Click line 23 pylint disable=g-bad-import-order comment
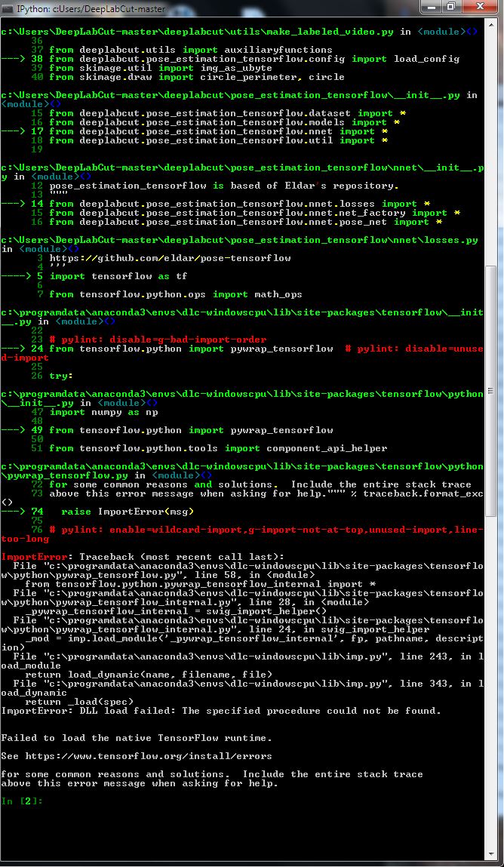The image size is (504, 867). 149,340
